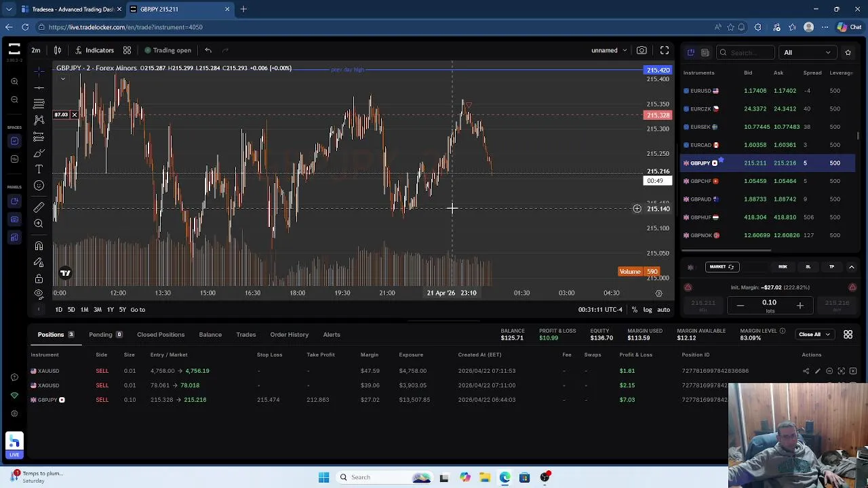The width and height of the screenshot is (868, 488).
Task: Activate the chart zoom-in magnifier tool
Action: pos(39,223)
